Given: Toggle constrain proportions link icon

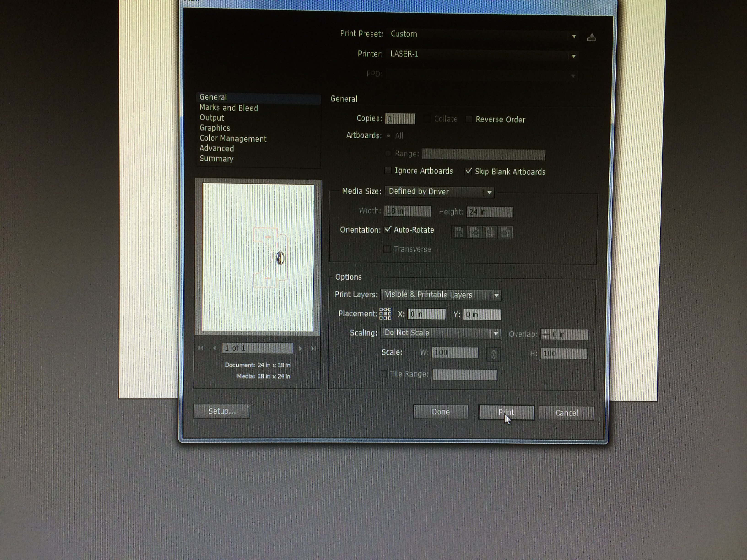Looking at the screenshot, I should click(x=493, y=354).
